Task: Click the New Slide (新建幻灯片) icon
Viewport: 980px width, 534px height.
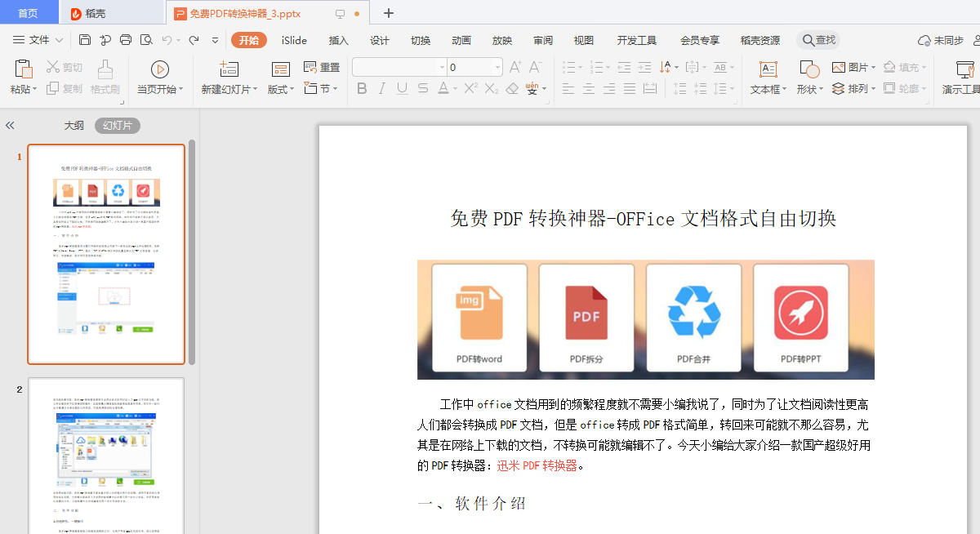Action: 229,69
